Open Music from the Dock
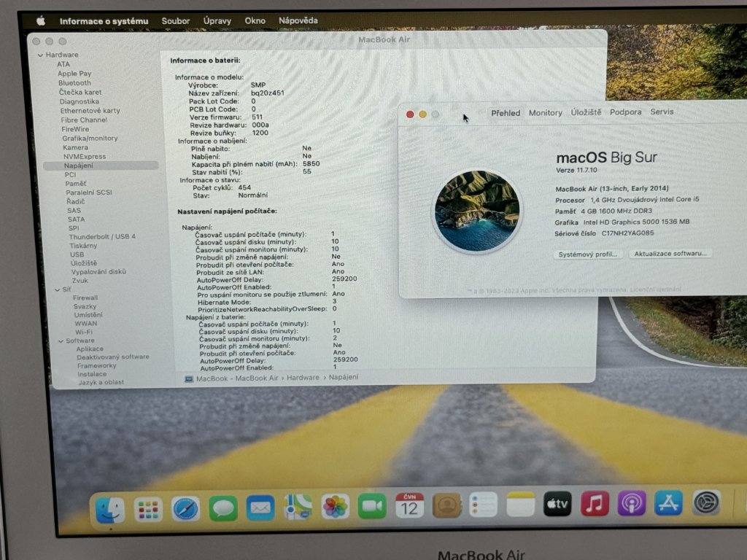This screenshot has width=747, height=560. (595, 503)
